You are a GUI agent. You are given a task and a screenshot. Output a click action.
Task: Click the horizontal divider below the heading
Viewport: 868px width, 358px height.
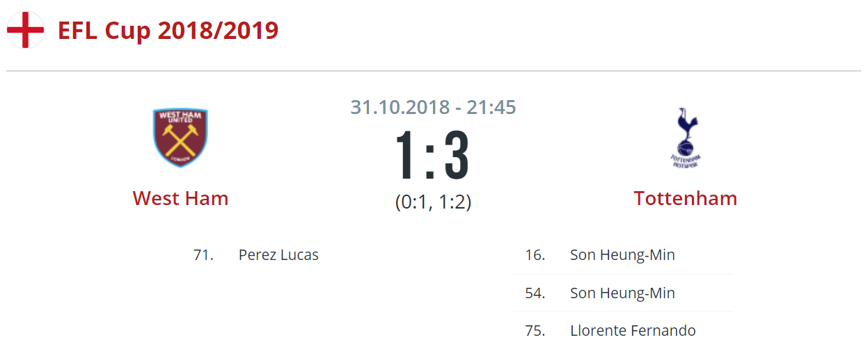[434, 71]
